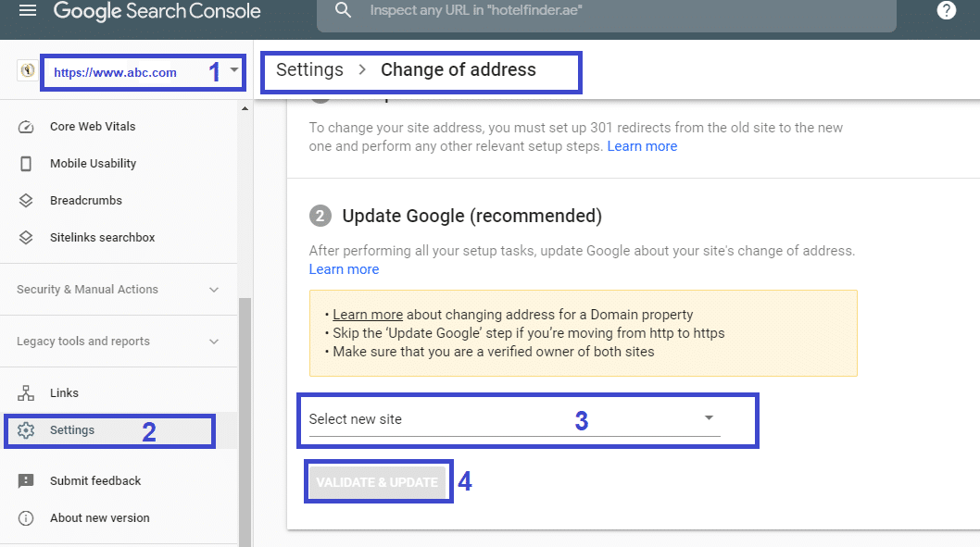
Task: Click the breadcrumb chevron separator
Action: (x=362, y=70)
